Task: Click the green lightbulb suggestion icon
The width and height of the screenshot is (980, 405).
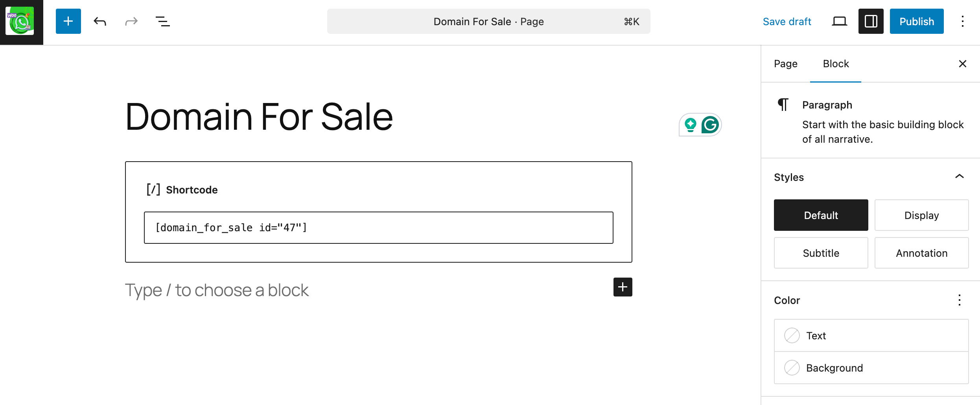Action: coord(690,125)
